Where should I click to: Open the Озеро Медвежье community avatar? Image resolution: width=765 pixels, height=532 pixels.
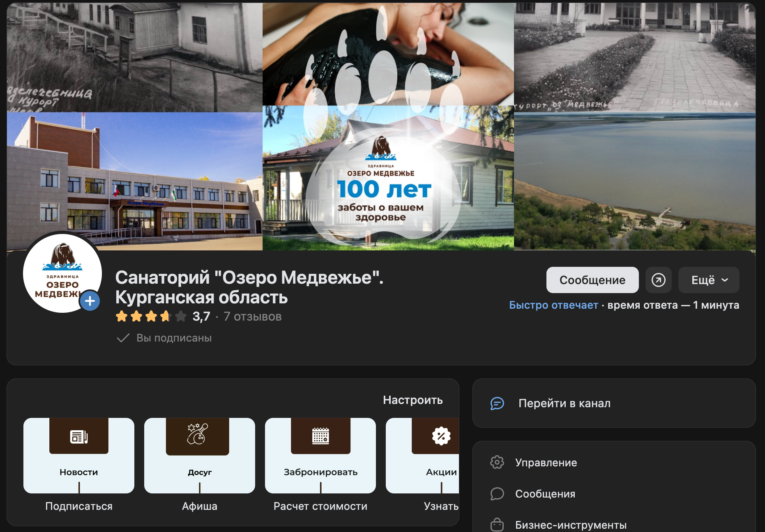point(62,273)
